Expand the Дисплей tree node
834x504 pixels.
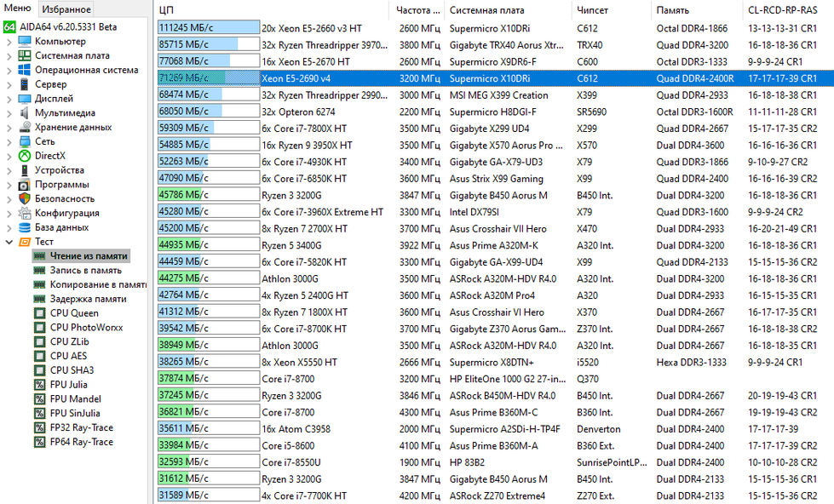point(9,99)
